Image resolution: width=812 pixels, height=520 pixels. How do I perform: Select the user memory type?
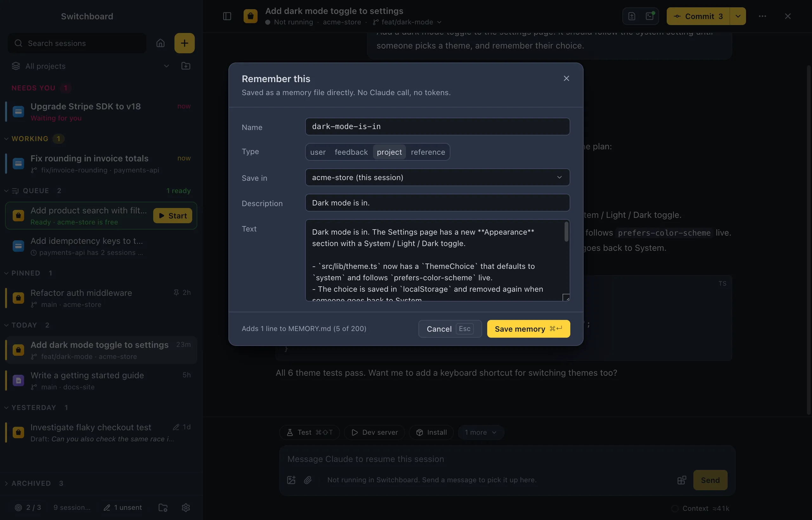pos(318,152)
